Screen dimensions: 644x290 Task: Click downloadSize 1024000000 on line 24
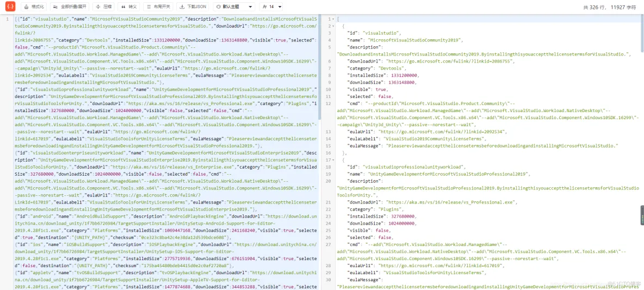401,223
